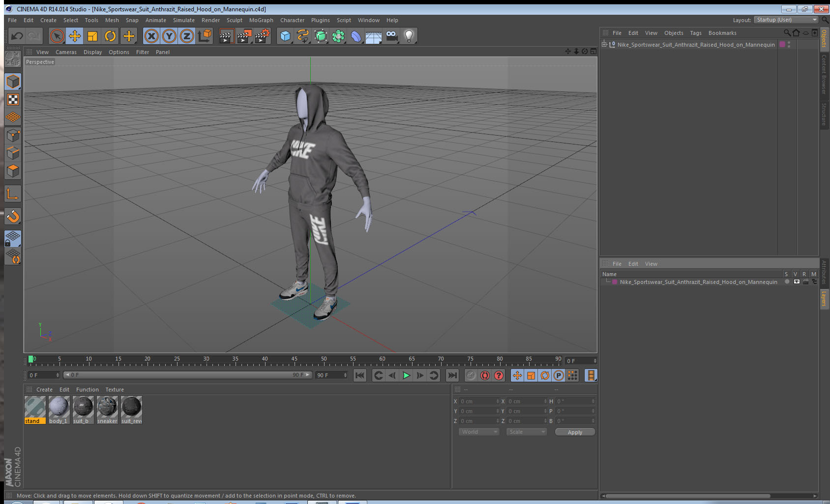Image resolution: width=830 pixels, height=504 pixels.
Task: Select the Live Selection tool
Action: click(x=57, y=36)
